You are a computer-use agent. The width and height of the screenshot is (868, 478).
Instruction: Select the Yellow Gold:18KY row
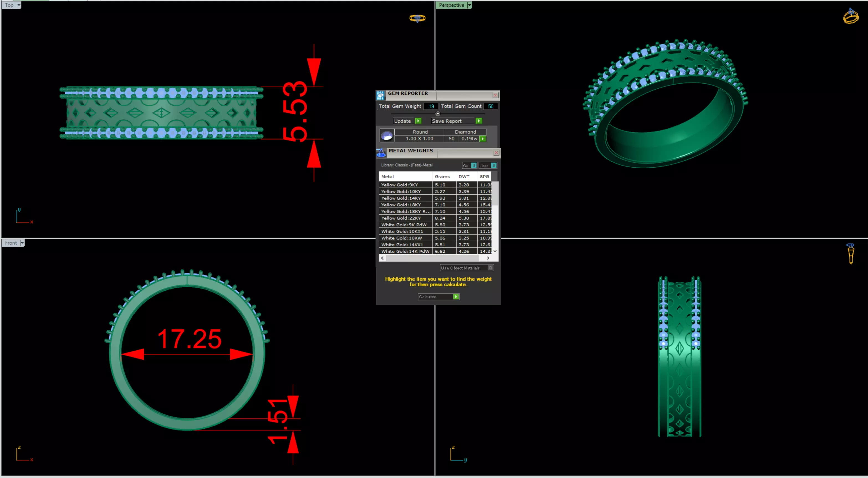click(435, 205)
